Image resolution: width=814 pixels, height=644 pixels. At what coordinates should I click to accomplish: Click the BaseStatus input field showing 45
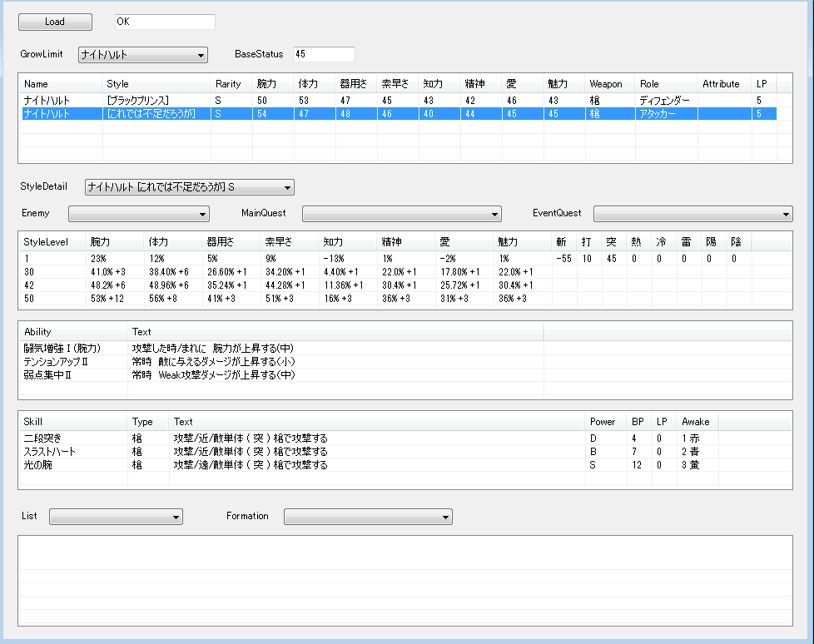point(324,54)
